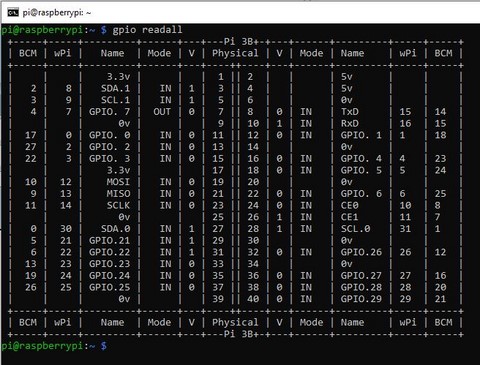Image resolution: width=480 pixels, height=365 pixels.
Task: Select the 'GPIO. 4' pin name
Action: click(x=361, y=158)
